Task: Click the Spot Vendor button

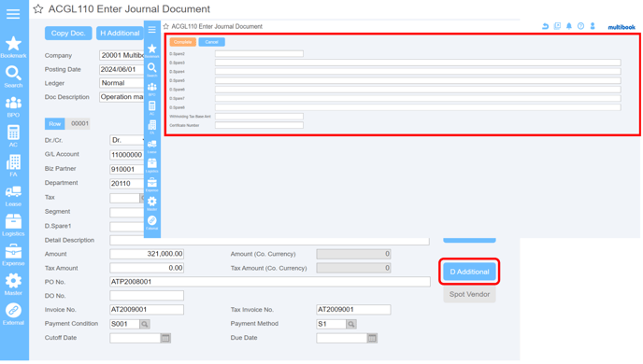Action: coord(469,294)
